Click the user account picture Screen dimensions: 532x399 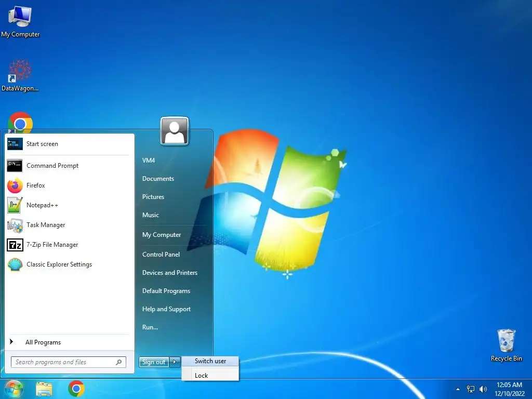[x=175, y=131]
